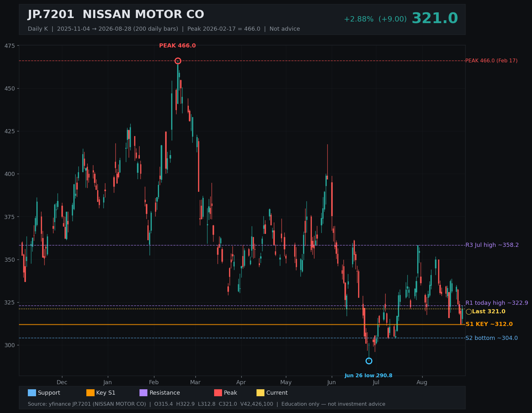This screenshot has width=532, height=413.
Task: Click the 375 tick on the price axis
Action: coord(10,217)
